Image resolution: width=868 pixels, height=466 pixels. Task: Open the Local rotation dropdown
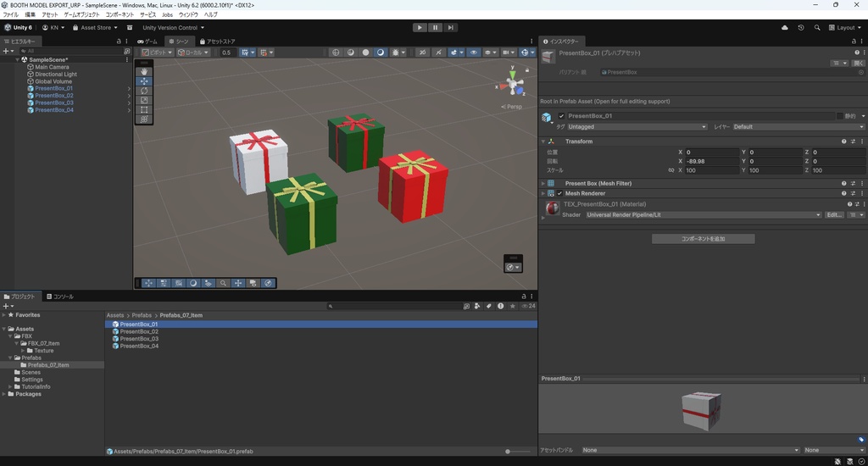(x=193, y=53)
